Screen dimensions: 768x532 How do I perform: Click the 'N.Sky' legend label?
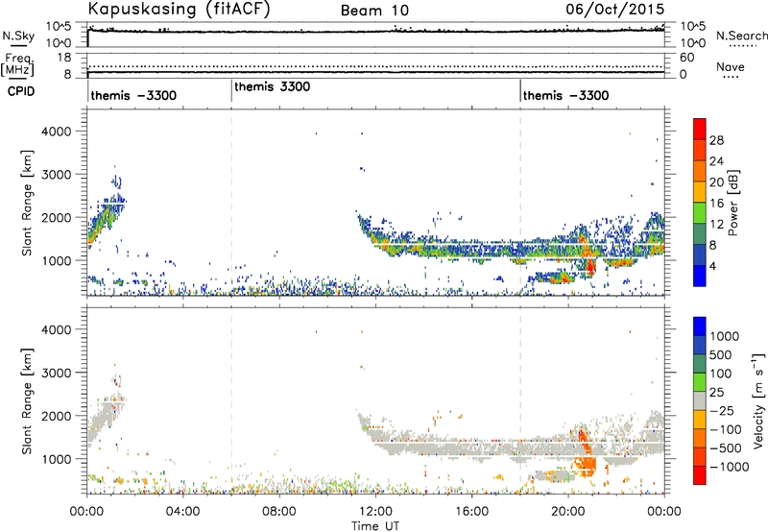18,36
